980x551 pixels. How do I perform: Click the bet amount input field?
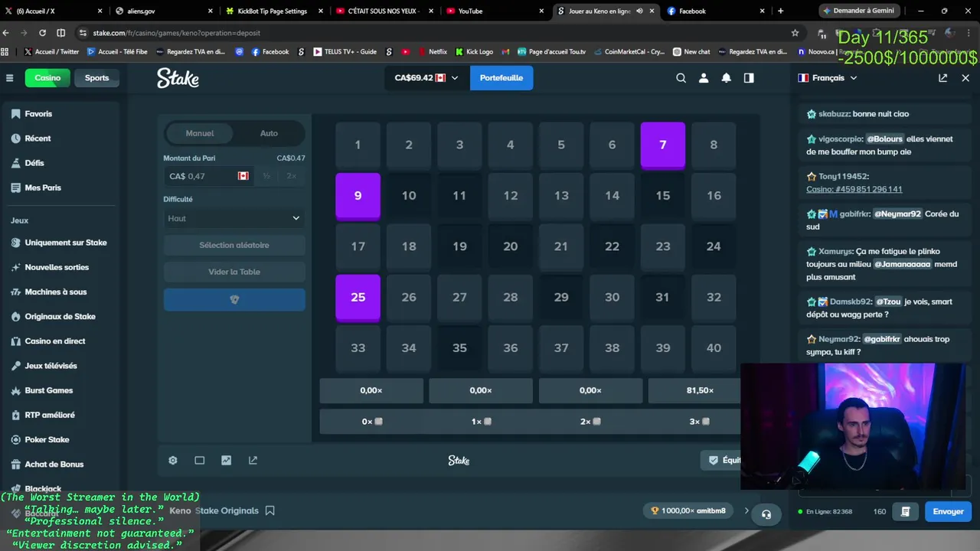tap(209, 176)
